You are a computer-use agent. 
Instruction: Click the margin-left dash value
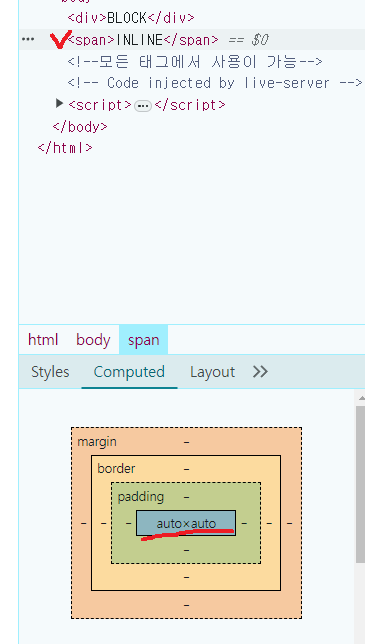pyautogui.click(x=84, y=523)
